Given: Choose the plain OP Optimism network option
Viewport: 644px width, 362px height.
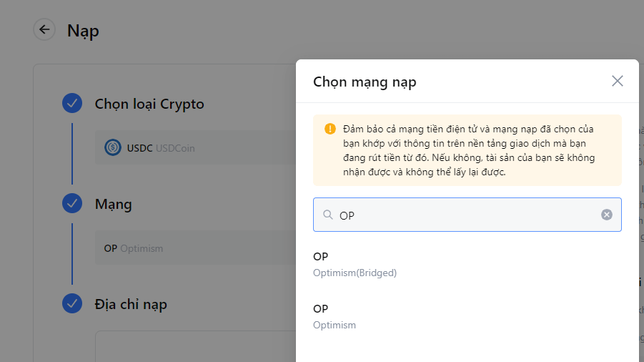Looking at the screenshot, I should [335, 316].
